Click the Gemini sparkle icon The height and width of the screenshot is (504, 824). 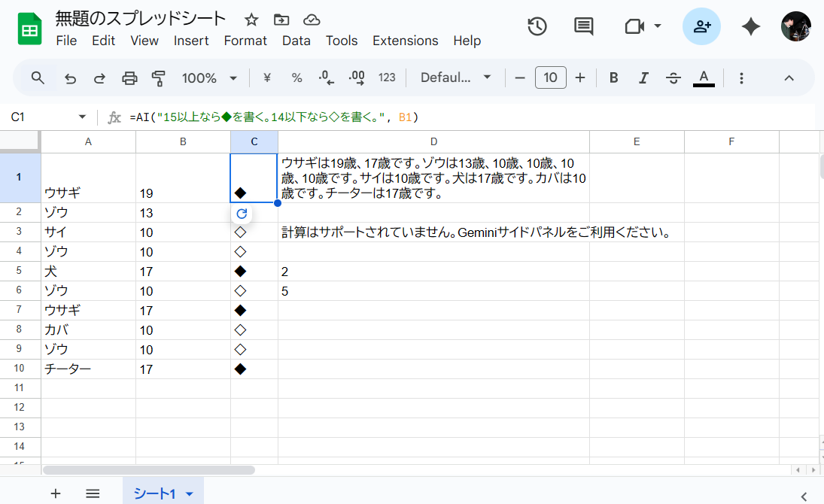(x=750, y=26)
